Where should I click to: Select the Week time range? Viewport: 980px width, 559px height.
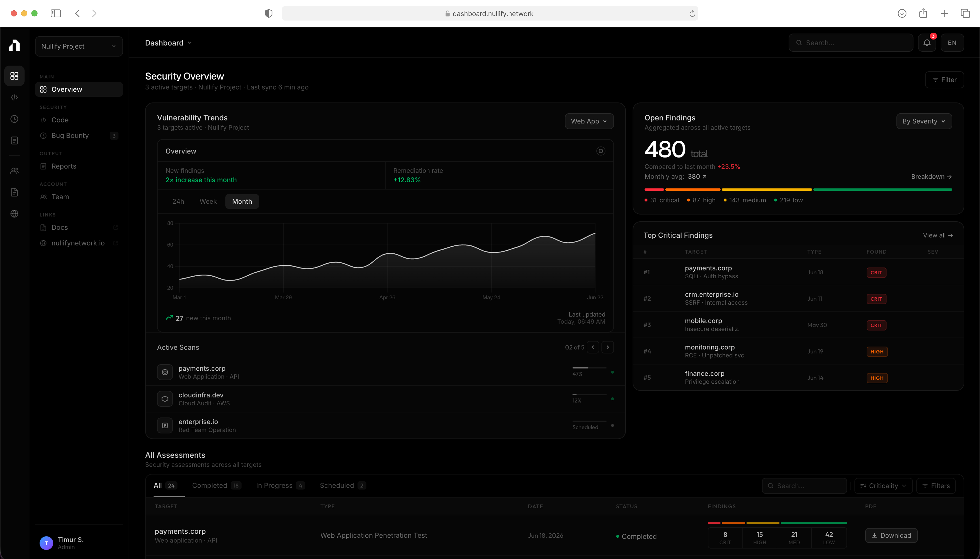(208, 202)
